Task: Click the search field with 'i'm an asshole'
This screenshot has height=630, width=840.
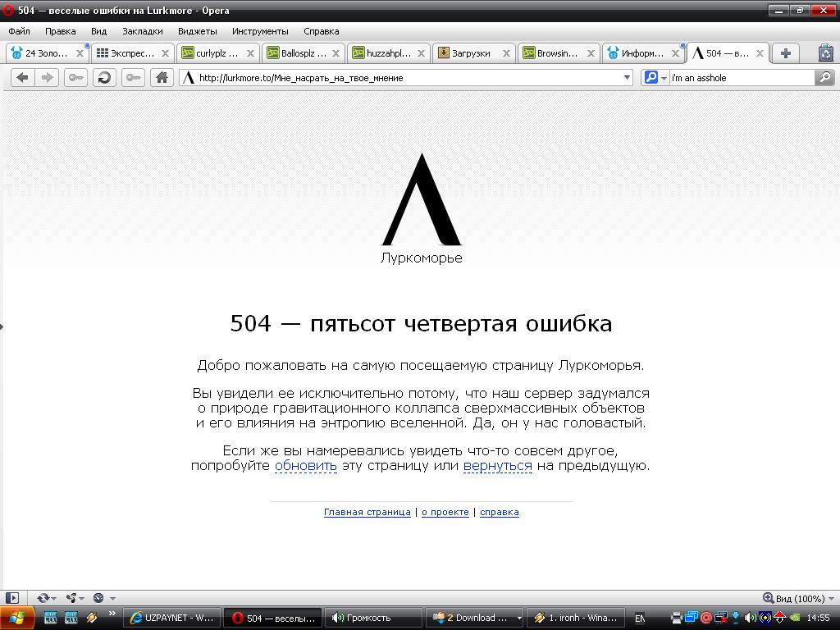Action: click(x=742, y=78)
